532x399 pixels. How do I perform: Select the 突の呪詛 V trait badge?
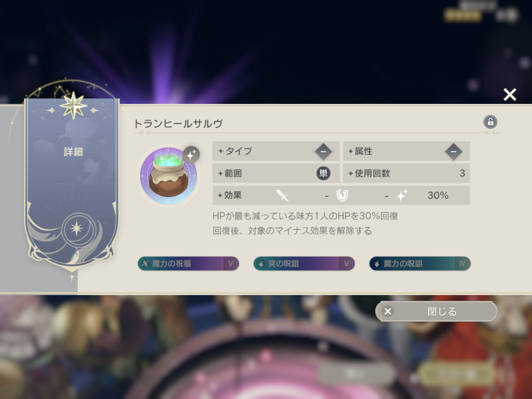coord(304,264)
